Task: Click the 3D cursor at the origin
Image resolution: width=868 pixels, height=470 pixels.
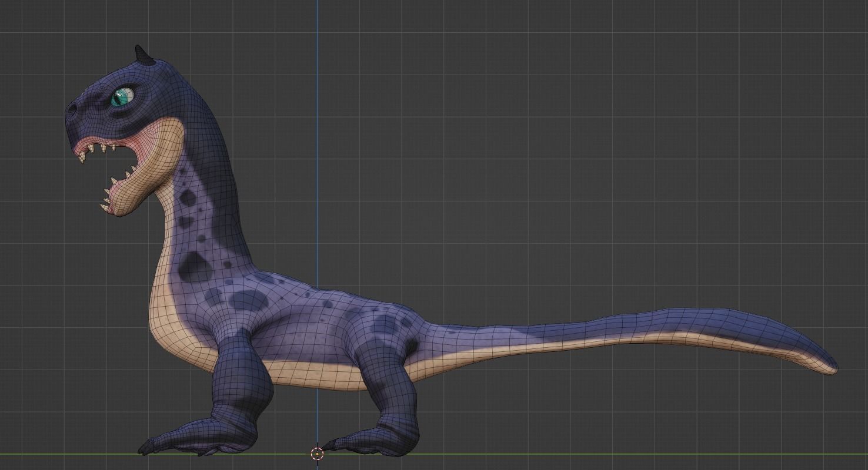Action: tap(317, 453)
